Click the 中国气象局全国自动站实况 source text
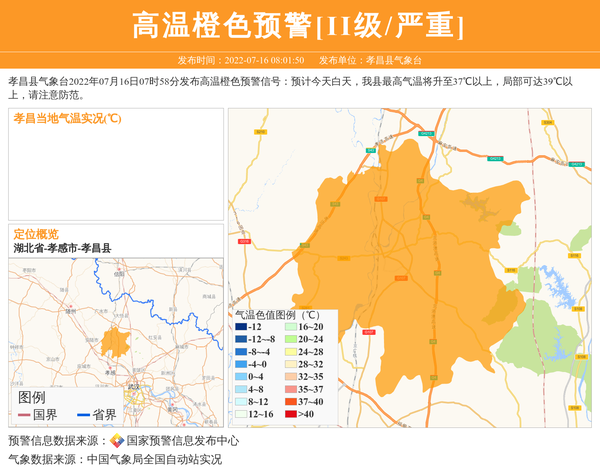Screen dimensions: 600x471 (x=154, y=459)
